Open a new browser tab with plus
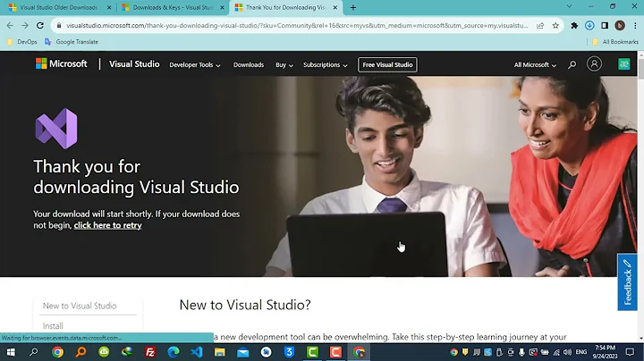This screenshot has height=361, width=644. (x=352, y=7)
